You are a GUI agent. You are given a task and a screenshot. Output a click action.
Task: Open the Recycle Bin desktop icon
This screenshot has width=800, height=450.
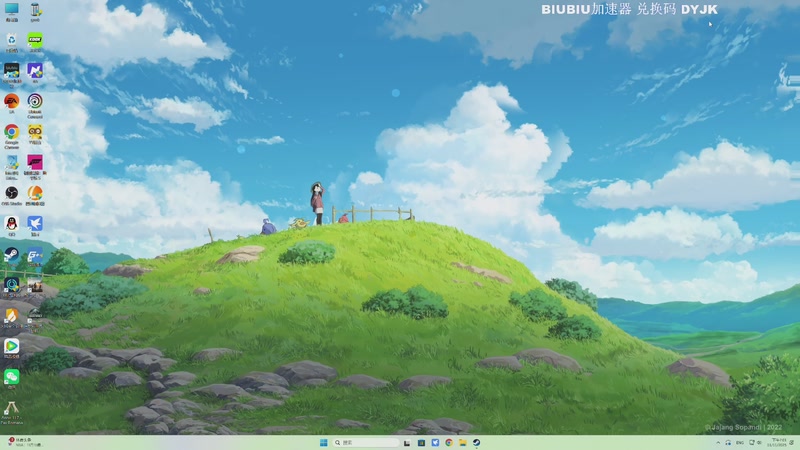click(11, 42)
